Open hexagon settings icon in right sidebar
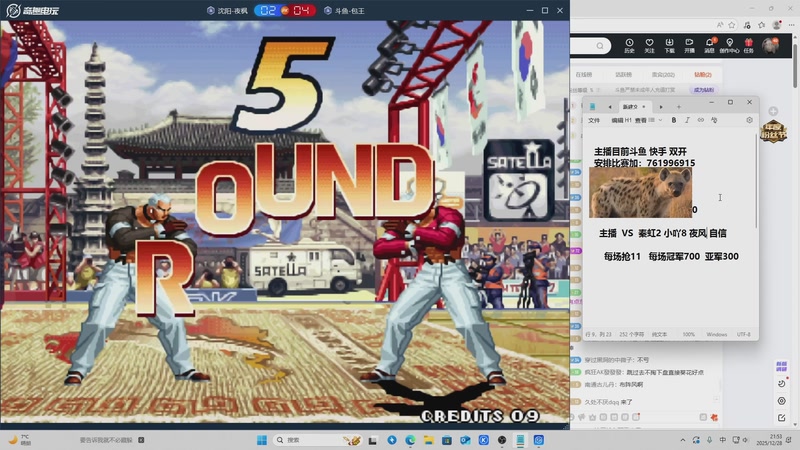Image resolution: width=800 pixels, height=450 pixels. coord(782,401)
